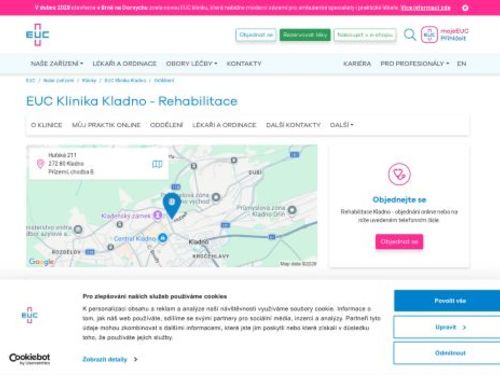
Task: Open the Kariéra menu item
Action: [x=357, y=63]
